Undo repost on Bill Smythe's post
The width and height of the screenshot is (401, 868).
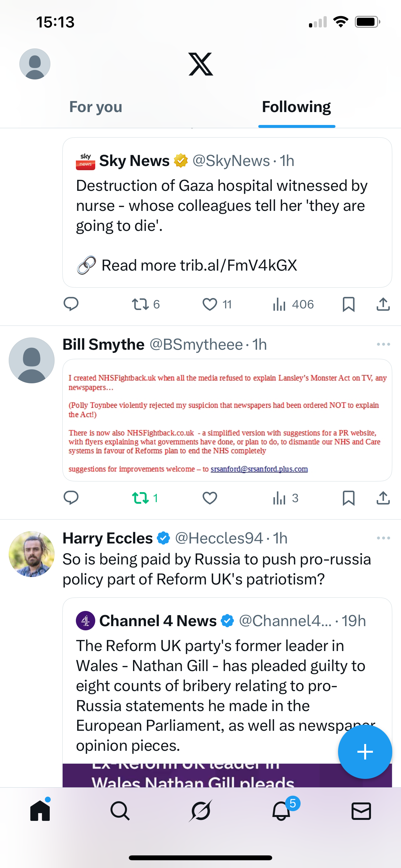coord(140,498)
